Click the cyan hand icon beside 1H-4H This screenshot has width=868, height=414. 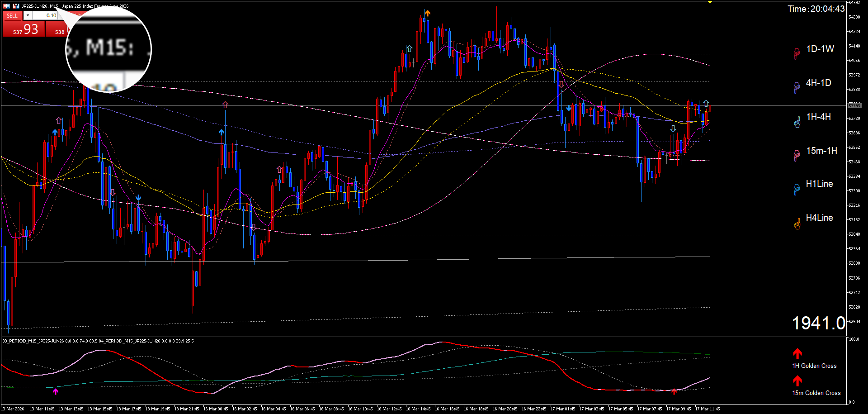(x=797, y=121)
